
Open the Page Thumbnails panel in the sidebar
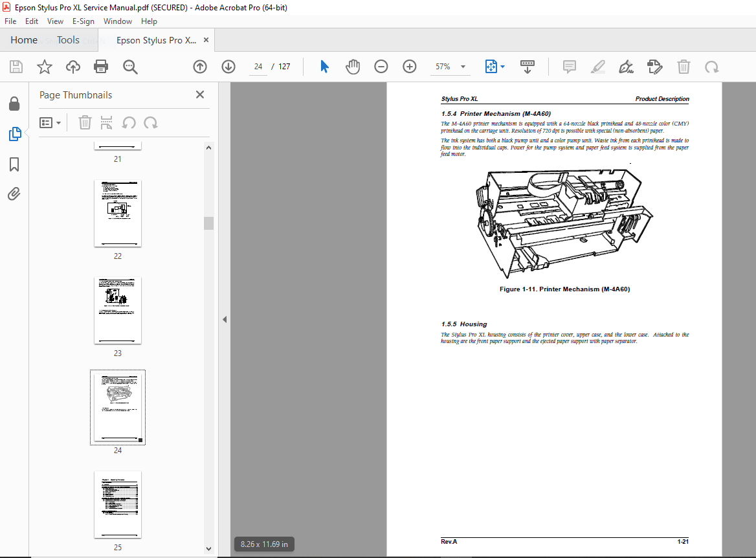point(16,134)
